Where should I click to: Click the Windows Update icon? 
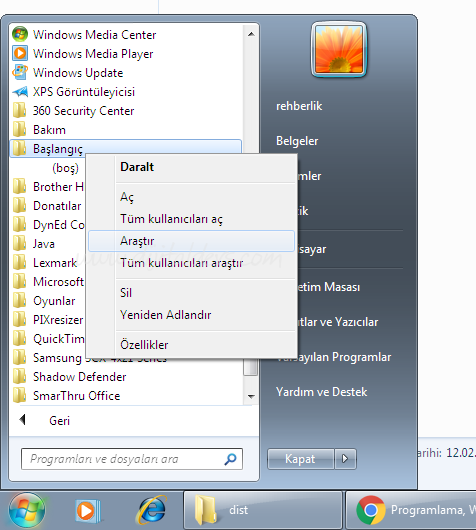(x=20, y=72)
